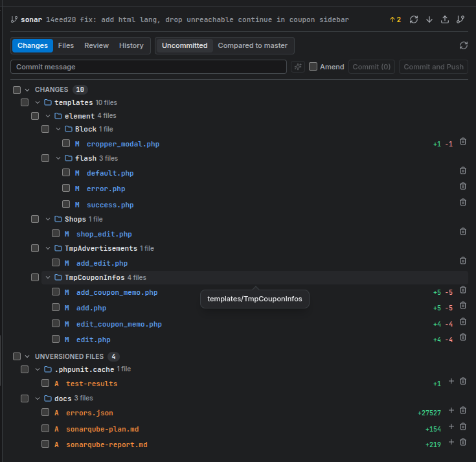476x462 pixels.
Task: Click the AI generate commit message sparkle icon
Action: pyautogui.click(x=298, y=67)
